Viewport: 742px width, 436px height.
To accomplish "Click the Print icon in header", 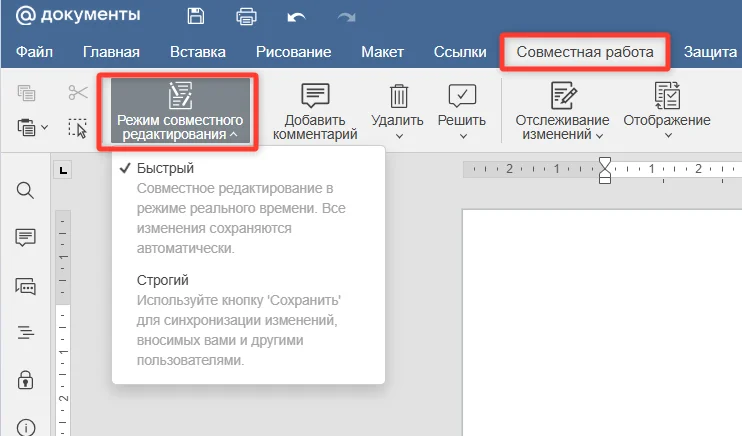I will [x=246, y=17].
